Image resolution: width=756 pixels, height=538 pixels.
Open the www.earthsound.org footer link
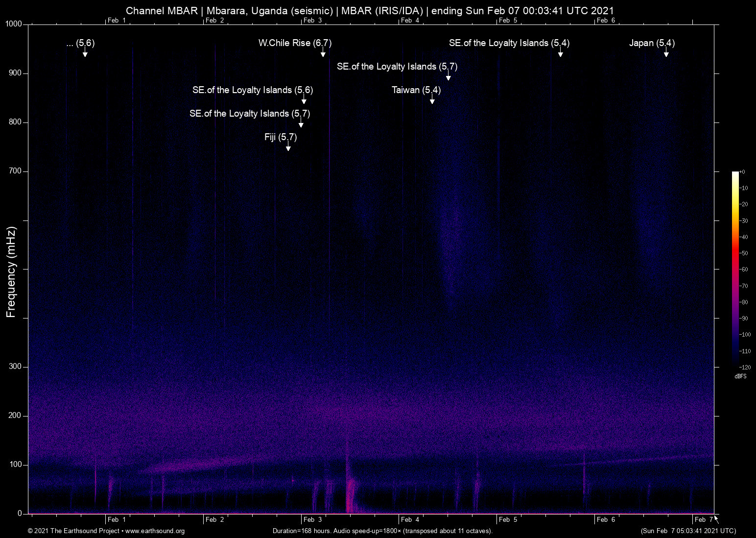pos(155,531)
